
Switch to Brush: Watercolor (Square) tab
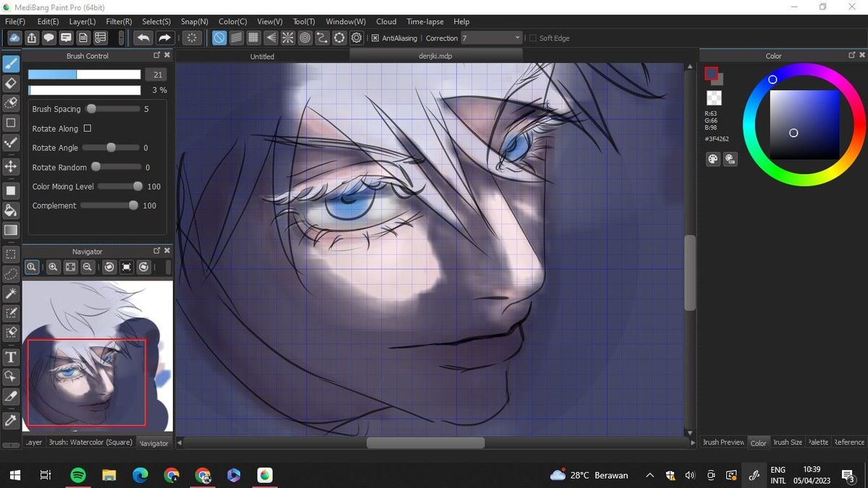point(90,442)
